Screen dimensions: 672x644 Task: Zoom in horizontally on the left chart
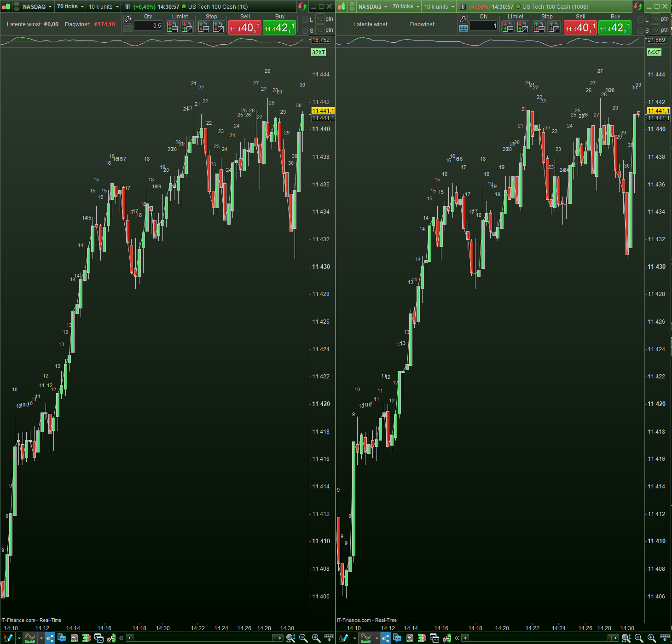pos(316,638)
